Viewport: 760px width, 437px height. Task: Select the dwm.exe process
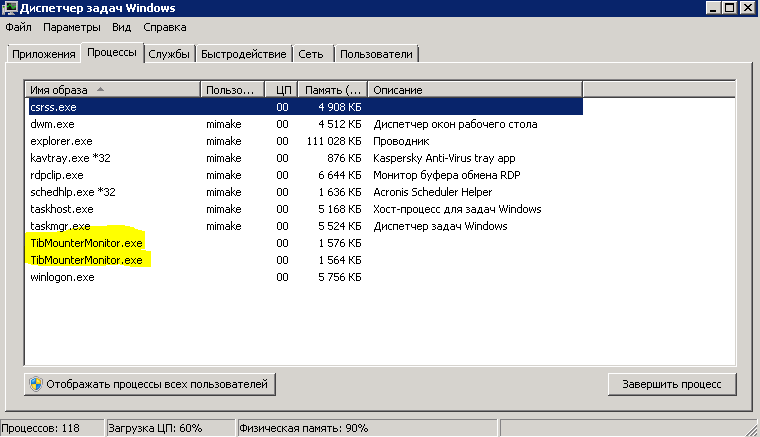coord(304,124)
